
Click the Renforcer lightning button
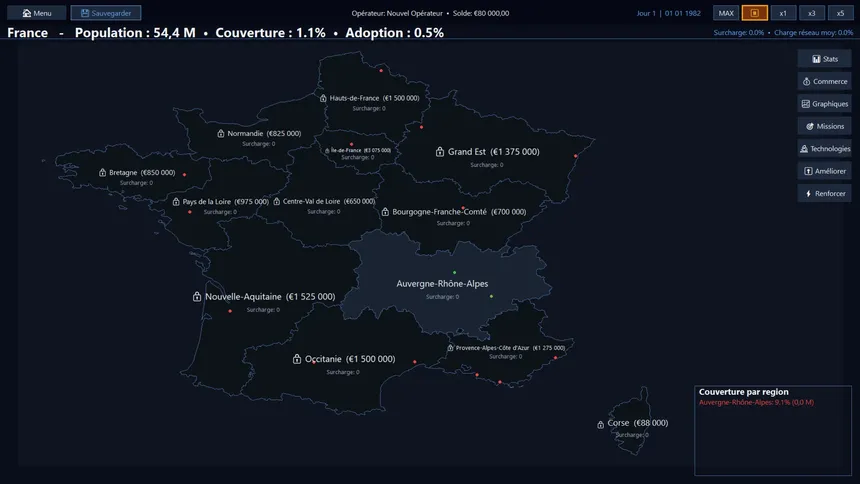(x=824, y=193)
